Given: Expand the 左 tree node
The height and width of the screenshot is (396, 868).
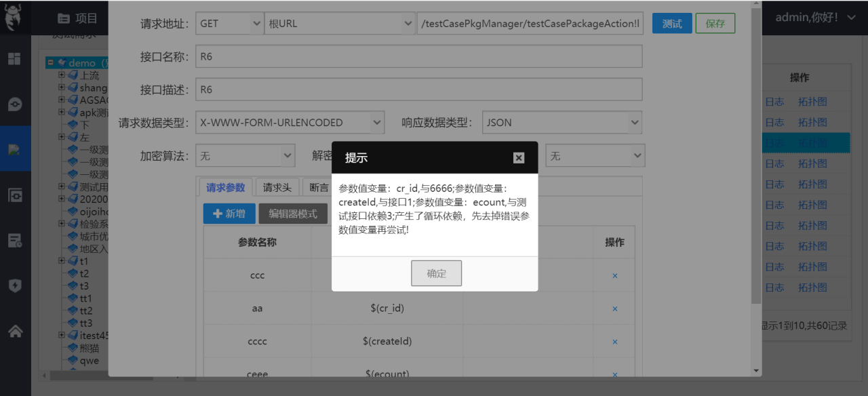Looking at the screenshot, I should pos(62,137).
